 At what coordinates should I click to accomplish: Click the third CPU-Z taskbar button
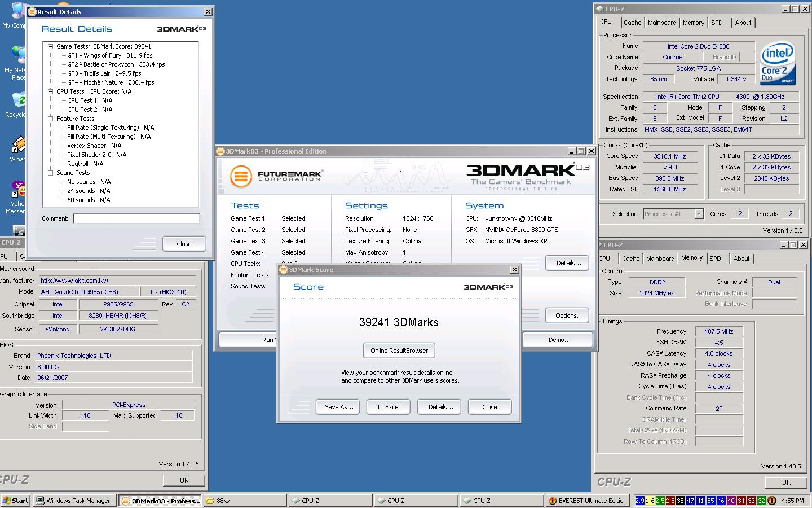(x=502, y=501)
